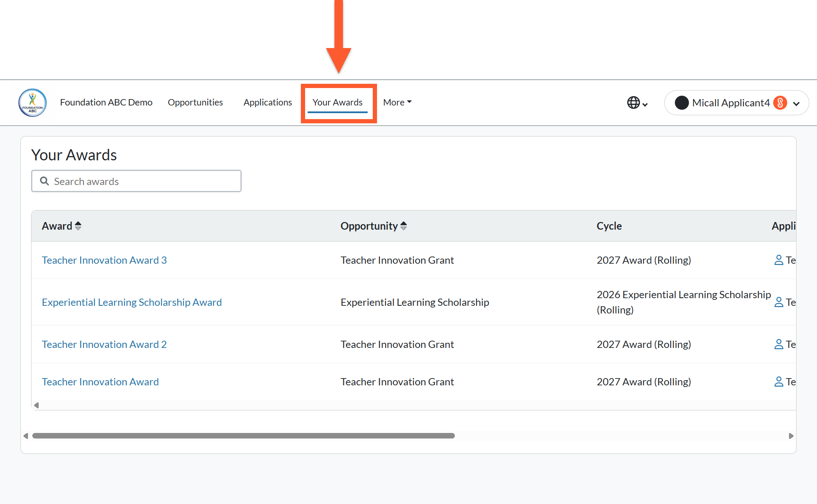Select the Your Awards nav tab

(337, 103)
